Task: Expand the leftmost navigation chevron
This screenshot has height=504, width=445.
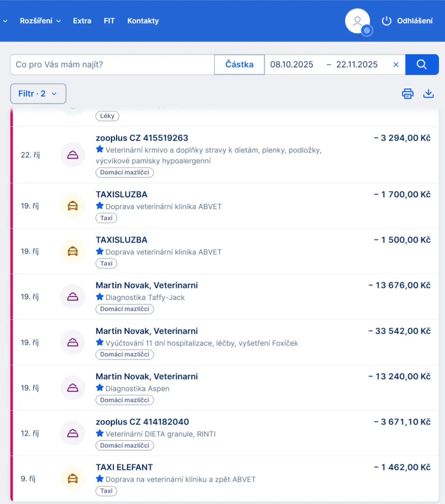Action: [5, 21]
